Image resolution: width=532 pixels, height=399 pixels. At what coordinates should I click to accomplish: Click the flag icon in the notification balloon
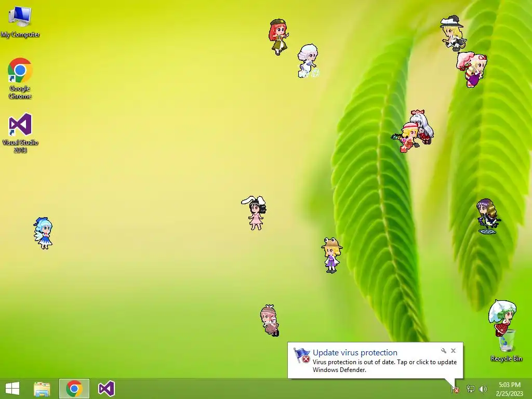[301, 355]
